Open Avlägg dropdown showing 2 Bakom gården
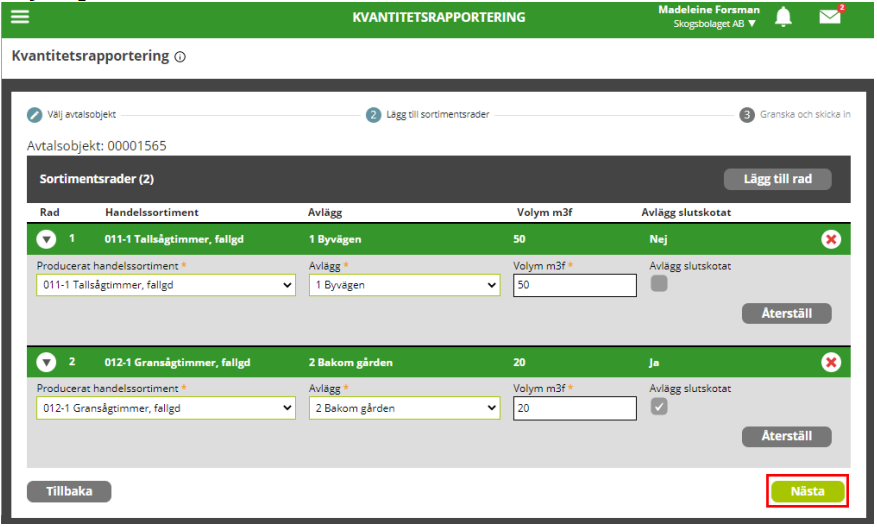Image resolution: width=877 pixels, height=527 pixels. tap(404, 408)
